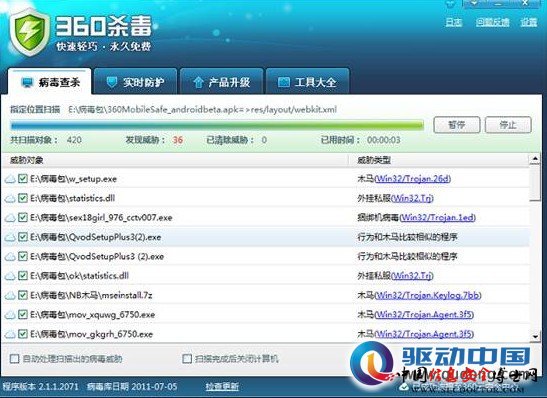Click cloud icon beside sex18girl_976_cctv007.exe
Screen dimensions: 547x398
(10, 218)
